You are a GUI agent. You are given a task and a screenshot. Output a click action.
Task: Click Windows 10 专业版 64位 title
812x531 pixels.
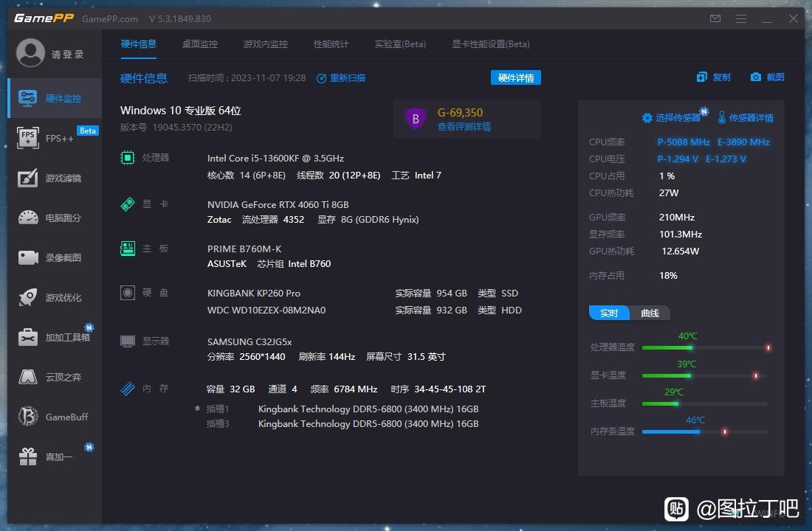click(180, 110)
